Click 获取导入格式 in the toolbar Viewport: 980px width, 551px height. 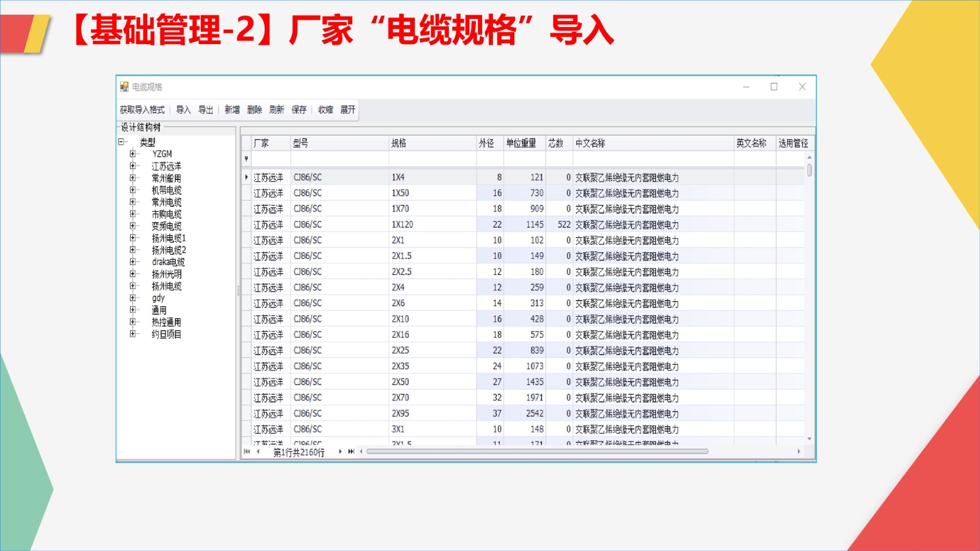click(142, 110)
